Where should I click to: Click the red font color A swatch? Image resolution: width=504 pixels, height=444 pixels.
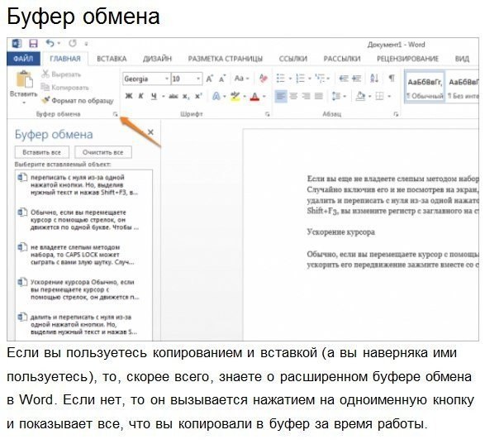point(254,97)
